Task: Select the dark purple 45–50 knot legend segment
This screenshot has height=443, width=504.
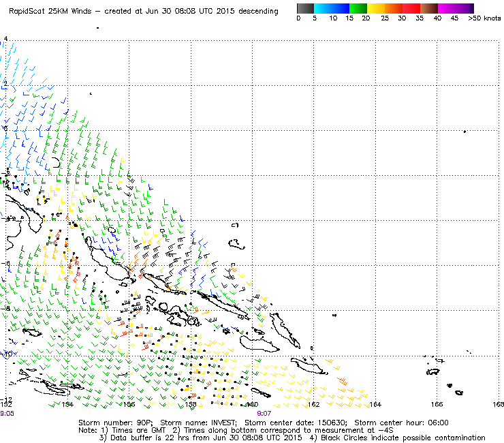Action: pos(464,8)
